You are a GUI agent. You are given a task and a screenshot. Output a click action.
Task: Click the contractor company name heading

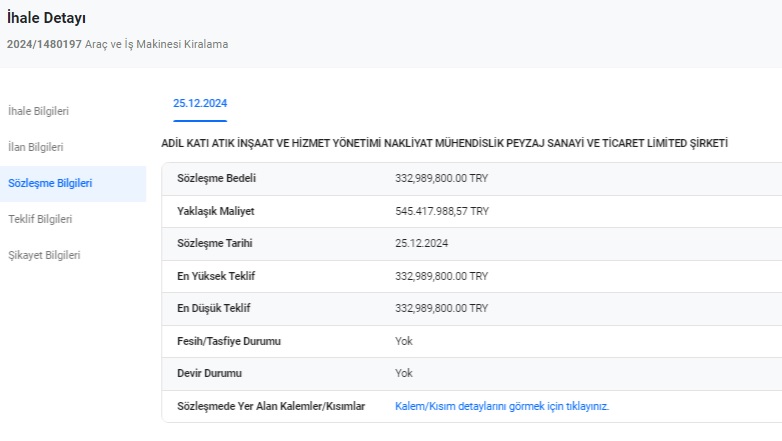(x=444, y=143)
